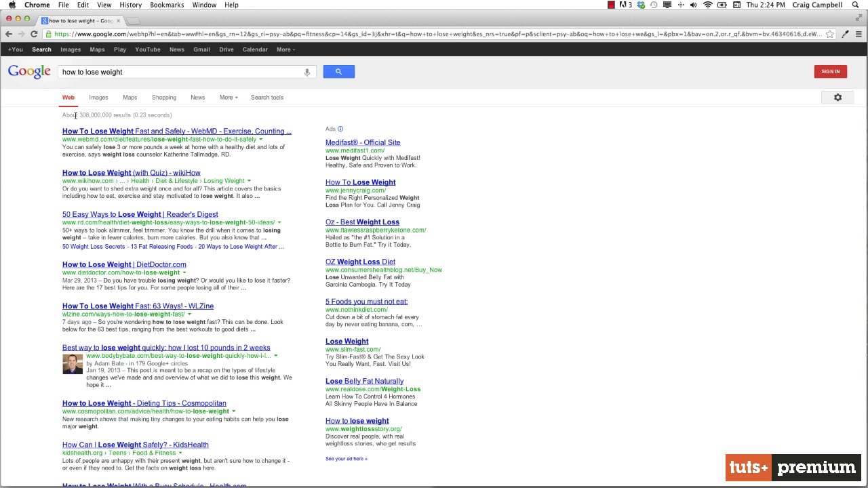
Task: Open Search tools
Action: tap(267, 98)
